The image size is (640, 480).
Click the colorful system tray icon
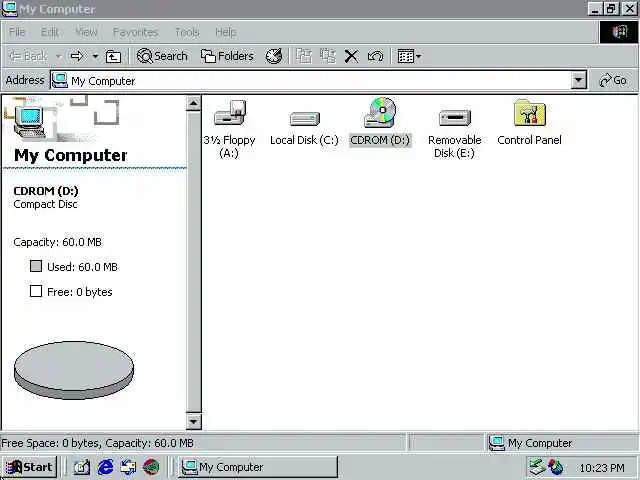[x=555, y=467]
